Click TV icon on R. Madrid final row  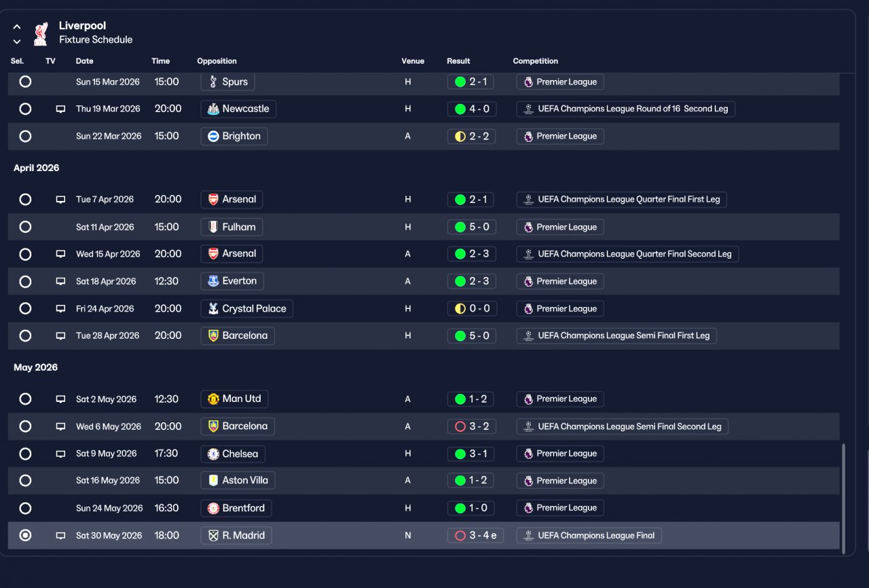[x=60, y=536]
